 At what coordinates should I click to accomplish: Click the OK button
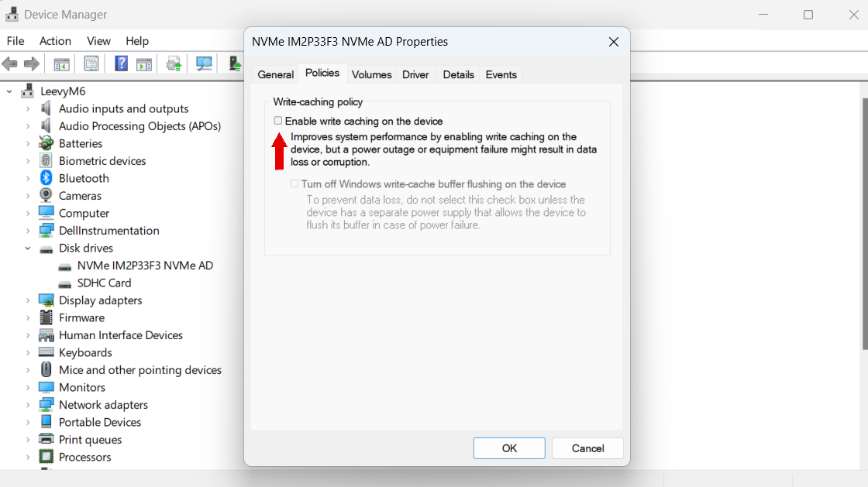509,448
